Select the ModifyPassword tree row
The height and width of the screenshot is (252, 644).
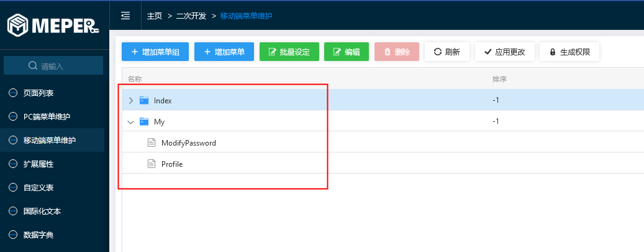[383, 143]
